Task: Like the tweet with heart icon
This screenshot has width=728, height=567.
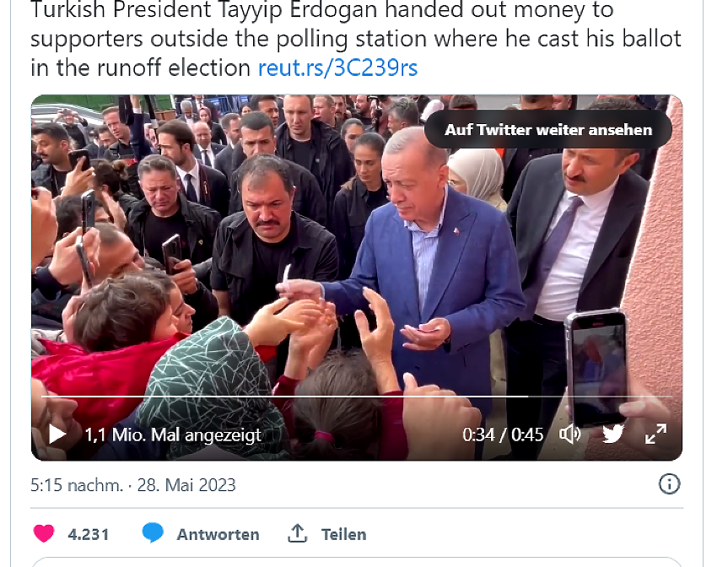Action: [44, 533]
